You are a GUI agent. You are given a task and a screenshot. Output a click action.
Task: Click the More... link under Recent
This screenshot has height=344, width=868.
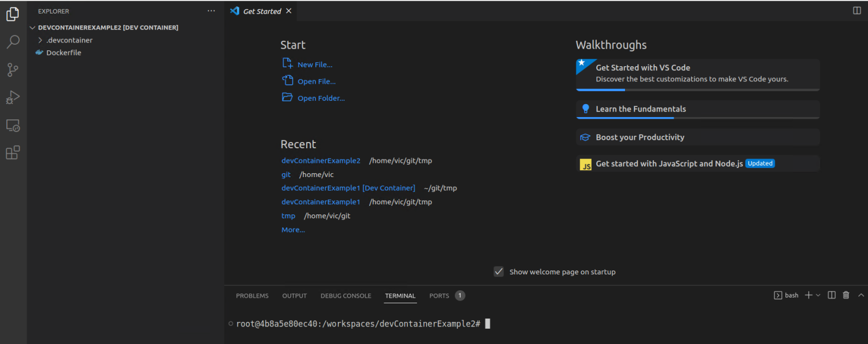point(293,229)
